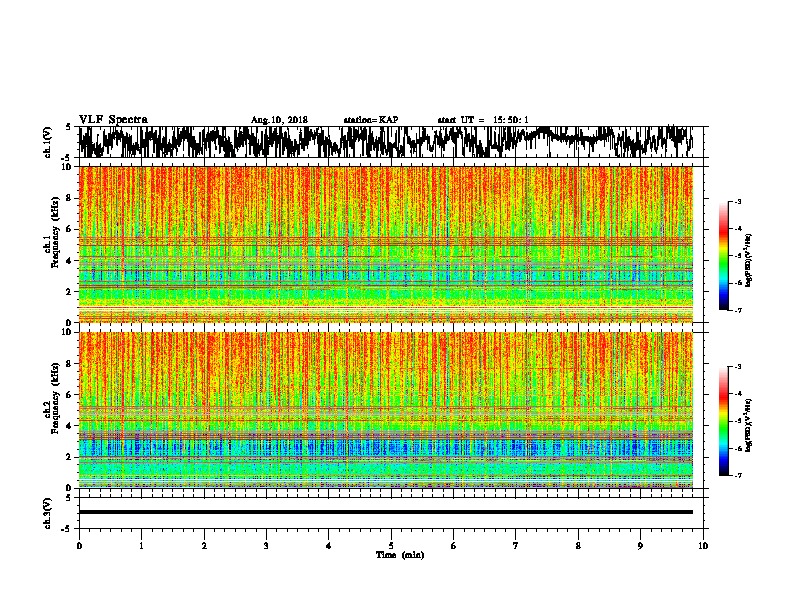Click the thick black ch.3 trace line
792x612 pixels.
[x=386, y=512]
